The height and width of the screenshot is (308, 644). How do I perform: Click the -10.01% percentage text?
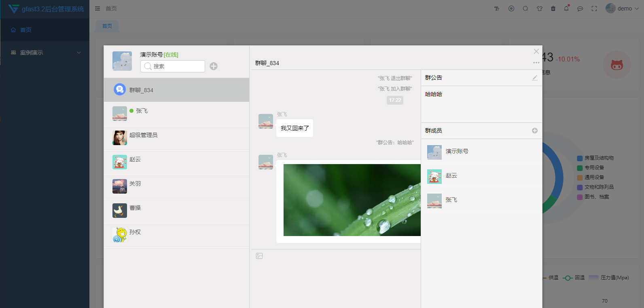pyautogui.click(x=568, y=59)
